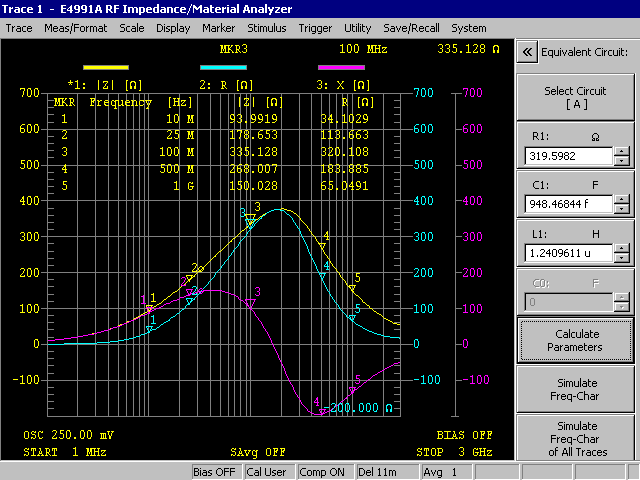Select trace label 2: R [Ω]

226,85
